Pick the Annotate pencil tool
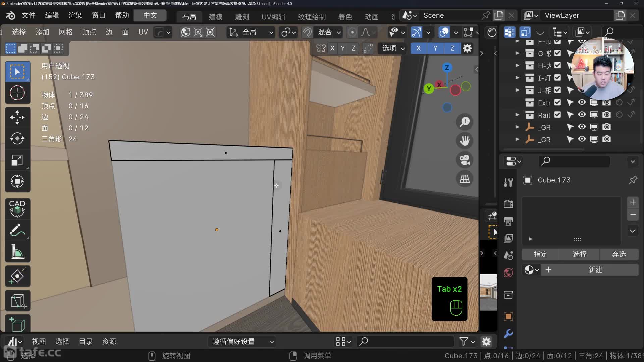Screen dimensions: 644x362 17,230
